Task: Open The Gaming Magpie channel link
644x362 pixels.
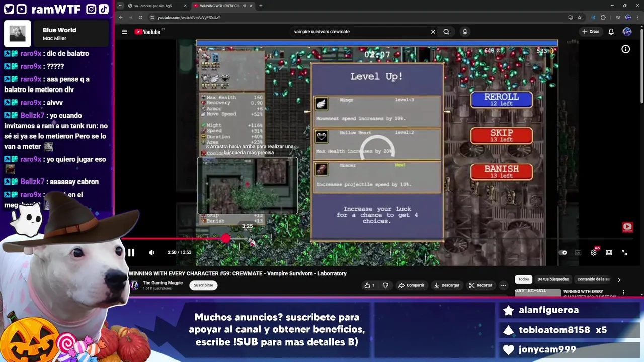Action: pos(163,283)
